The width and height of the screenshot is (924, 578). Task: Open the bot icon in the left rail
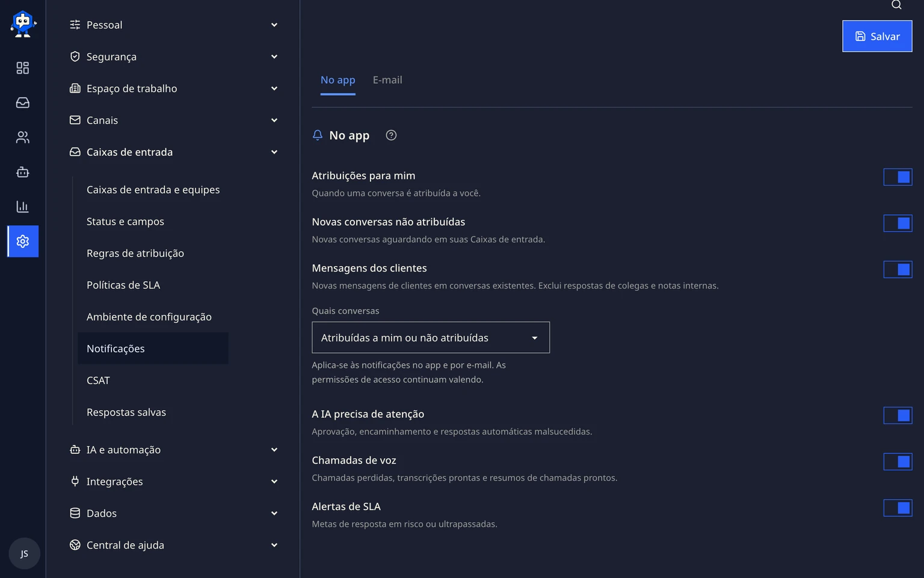23,172
